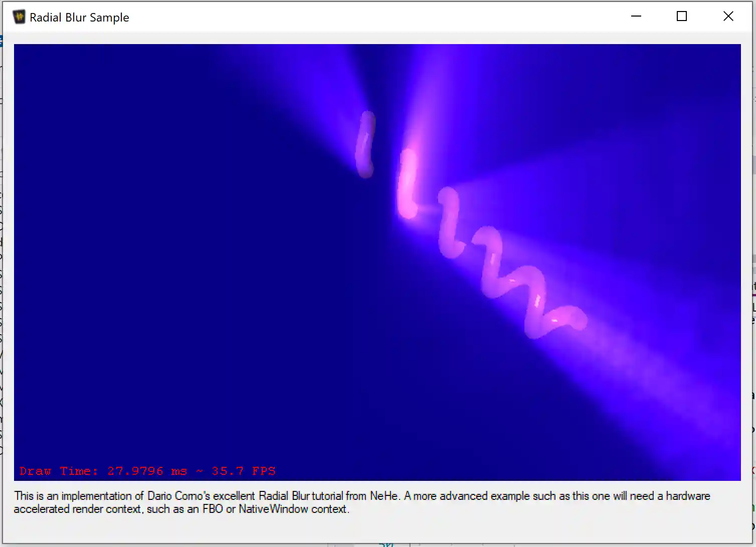Minimize the Radial Blur Sample window

pyautogui.click(x=636, y=17)
